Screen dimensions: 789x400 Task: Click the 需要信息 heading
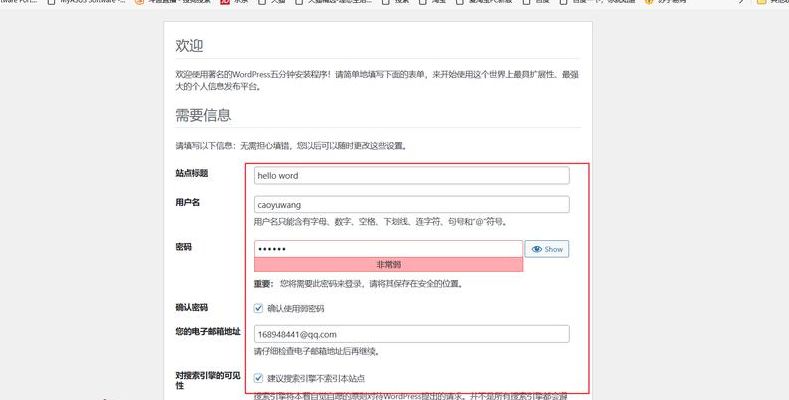[203, 115]
